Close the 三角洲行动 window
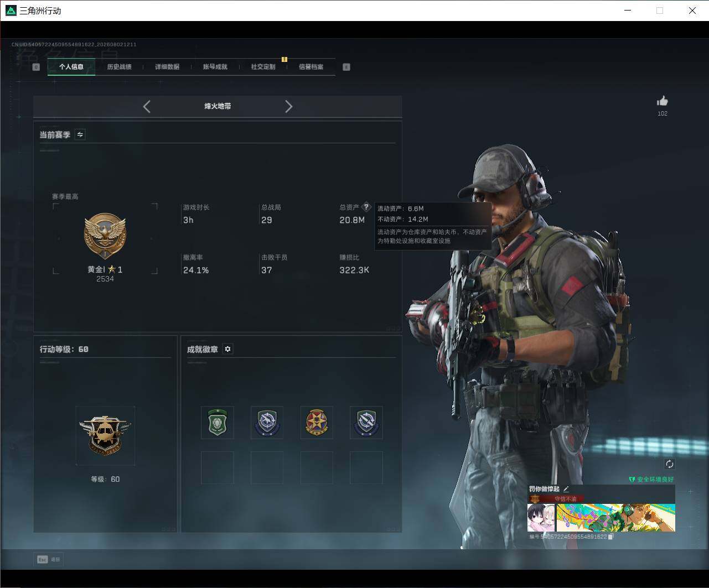Screen dimensions: 709x588 (x=692, y=11)
